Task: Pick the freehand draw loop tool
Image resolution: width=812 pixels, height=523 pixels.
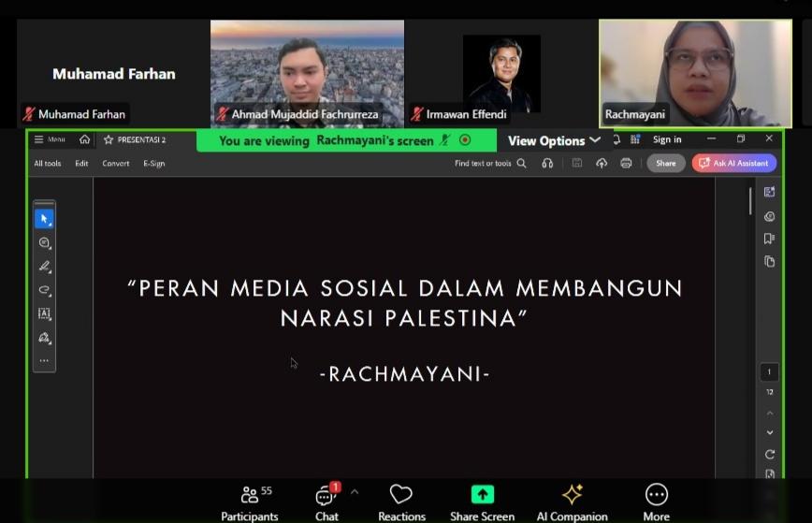Action: pos(44,290)
